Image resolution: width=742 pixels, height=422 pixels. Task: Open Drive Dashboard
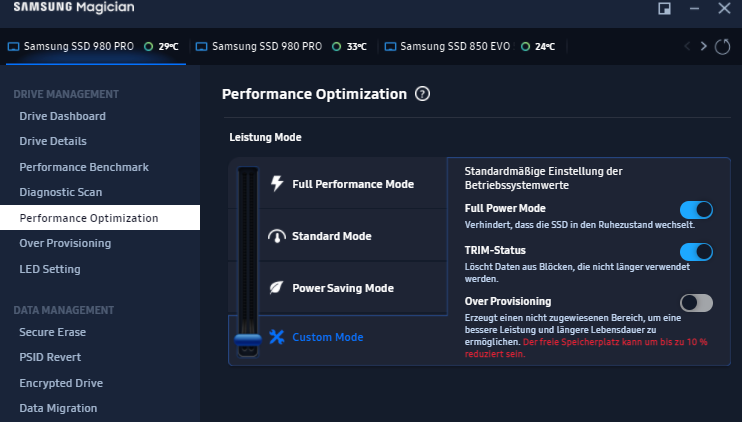tap(62, 116)
